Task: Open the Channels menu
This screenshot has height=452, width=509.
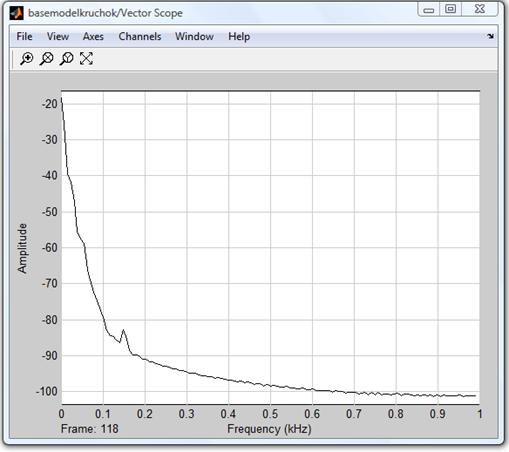Action: click(x=140, y=36)
